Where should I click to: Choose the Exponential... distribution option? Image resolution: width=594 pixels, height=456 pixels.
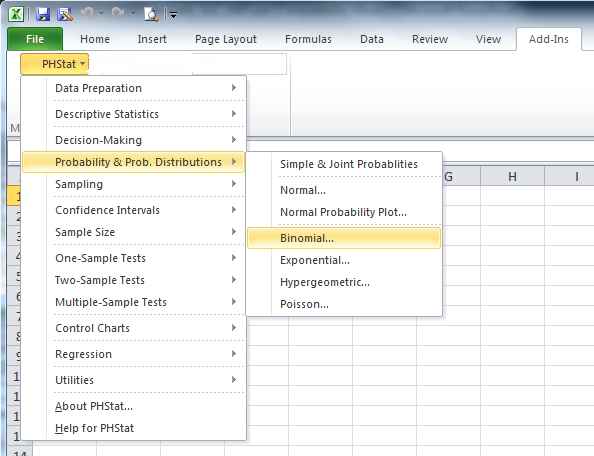[x=344, y=260]
